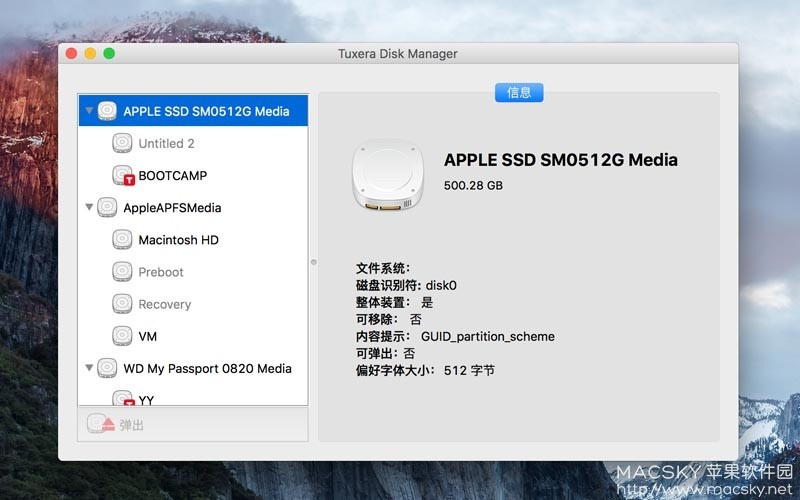Click the 500.28 GB capacity text
This screenshot has width=800, height=500.
click(473, 185)
